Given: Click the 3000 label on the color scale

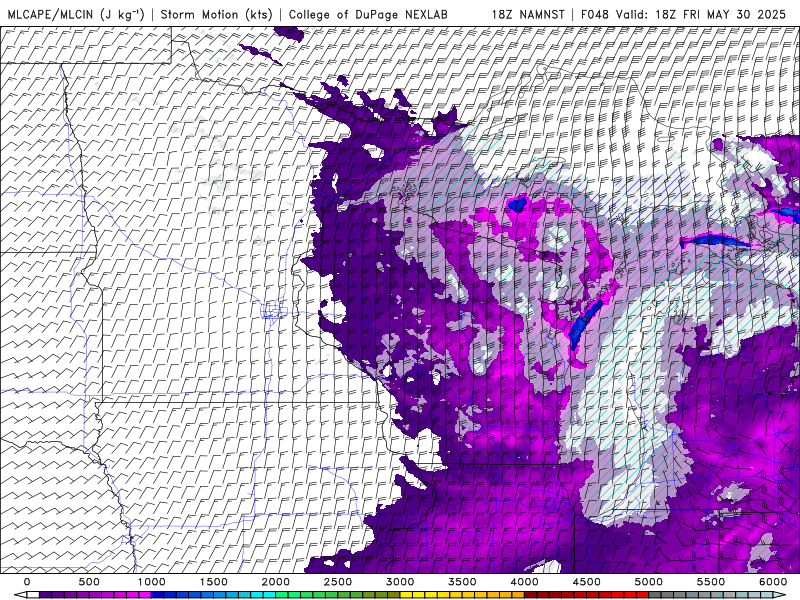Looking at the screenshot, I should coord(400,582).
